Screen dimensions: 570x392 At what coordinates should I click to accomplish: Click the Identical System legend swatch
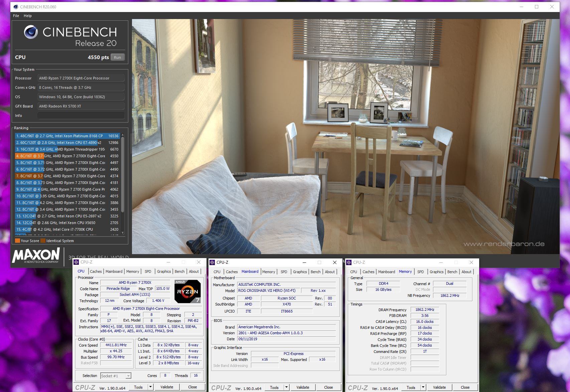[43, 241]
